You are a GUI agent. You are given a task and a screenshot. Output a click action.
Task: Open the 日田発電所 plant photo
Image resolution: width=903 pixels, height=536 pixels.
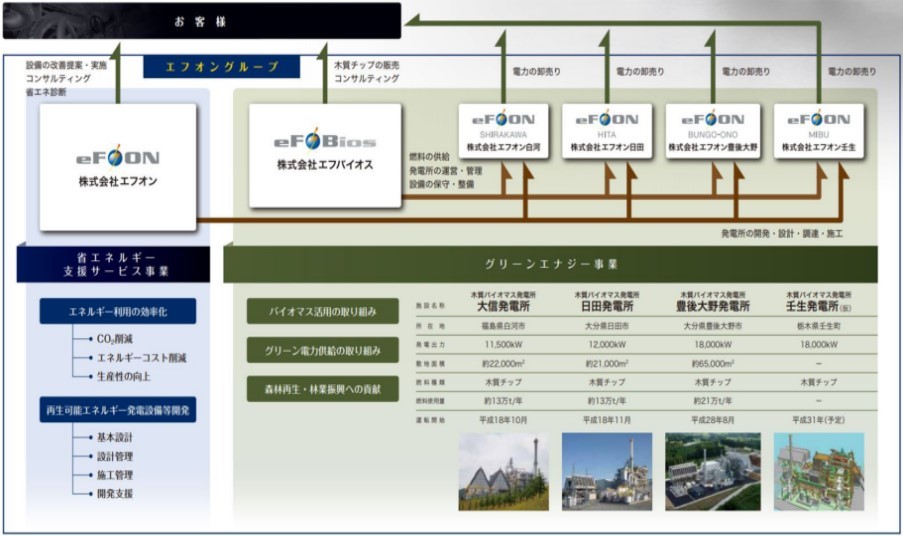(x=607, y=472)
